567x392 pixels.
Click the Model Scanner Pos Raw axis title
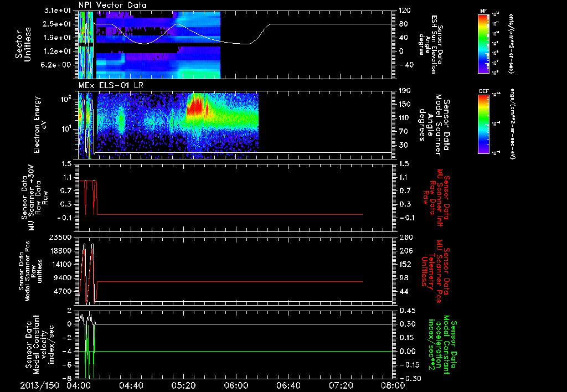(30, 271)
